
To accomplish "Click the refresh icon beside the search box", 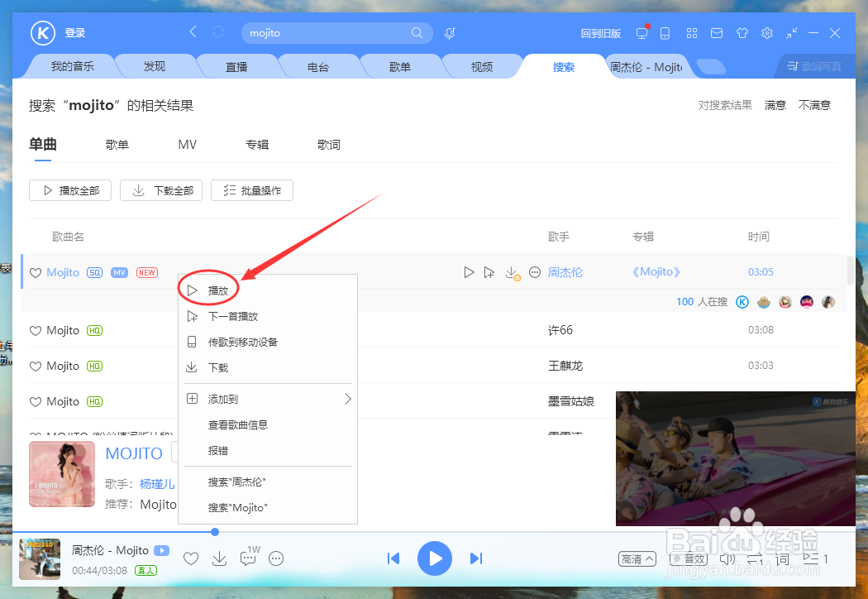I will point(218,31).
